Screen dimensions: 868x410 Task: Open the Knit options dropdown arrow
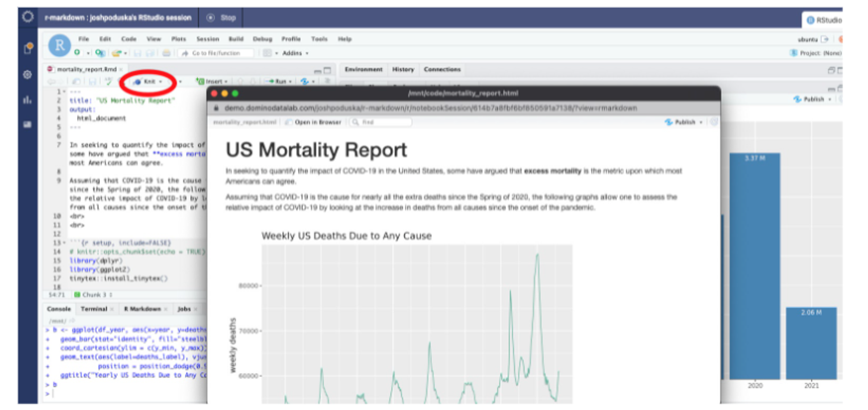[x=160, y=82]
